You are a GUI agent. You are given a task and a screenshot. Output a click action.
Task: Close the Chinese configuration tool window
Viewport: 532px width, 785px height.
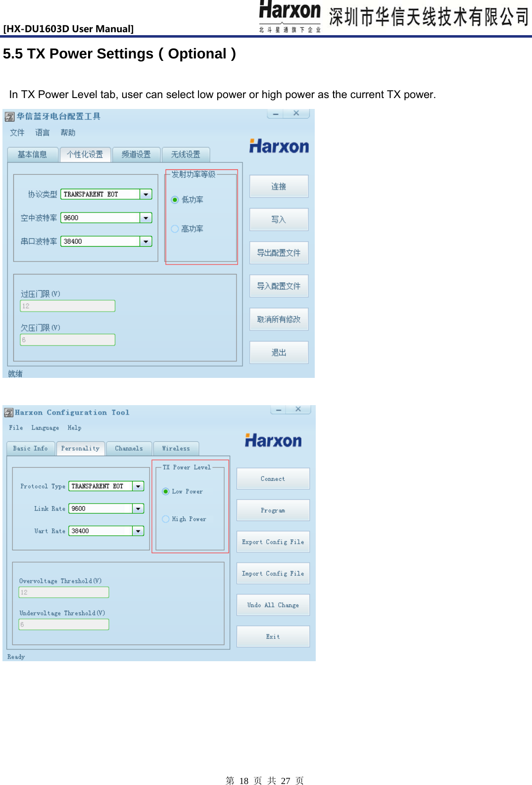[x=296, y=113]
